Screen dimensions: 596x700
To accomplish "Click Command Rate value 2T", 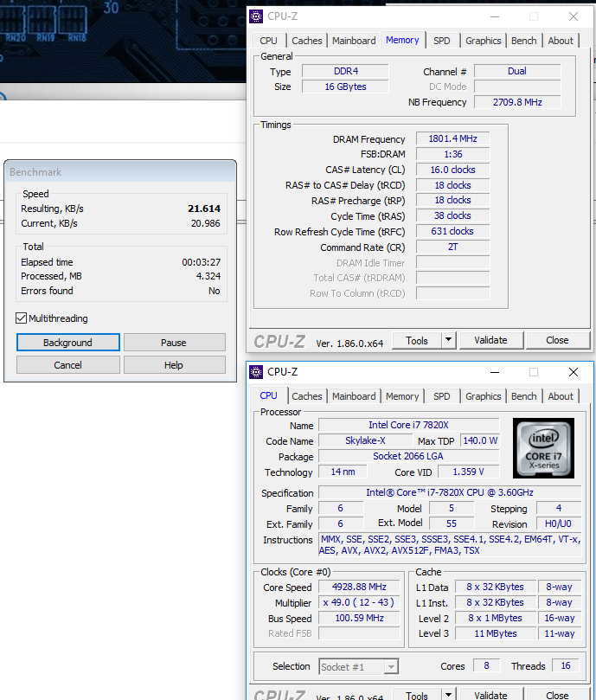I will click(452, 247).
